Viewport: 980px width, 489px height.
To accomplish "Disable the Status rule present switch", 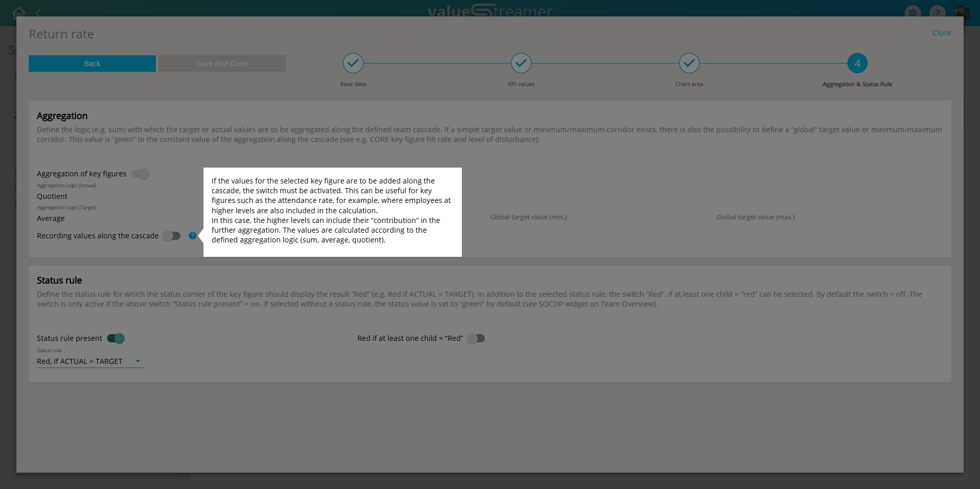I will point(116,338).
